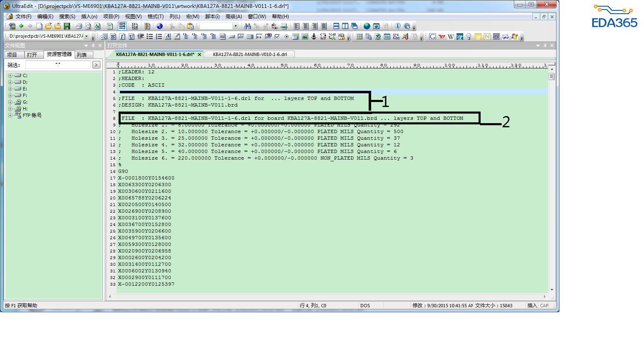Toggle hex edit mode (1010 icon)

point(134,26)
